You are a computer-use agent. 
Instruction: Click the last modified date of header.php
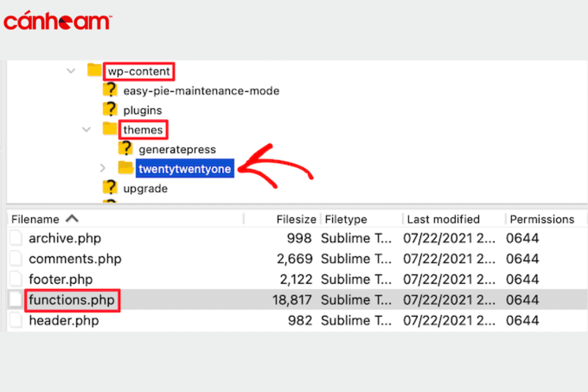point(450,320)
